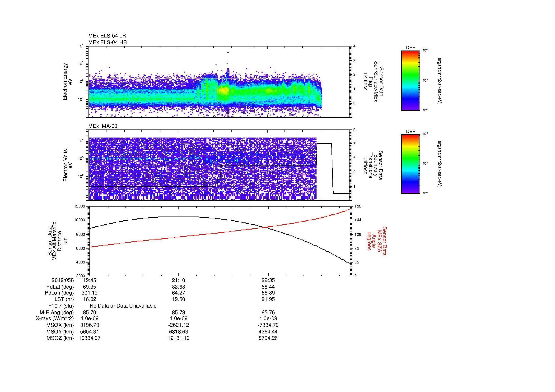Click the 180 degree SZA tick label
This screenshot has height=392, width=555.
pos(358,206)
